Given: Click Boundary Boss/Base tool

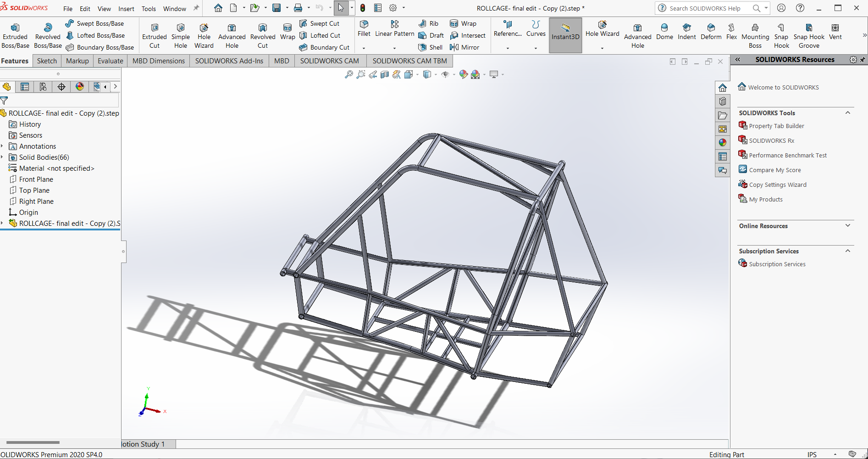Looking at the screenshot, I should tap(100, 47).
